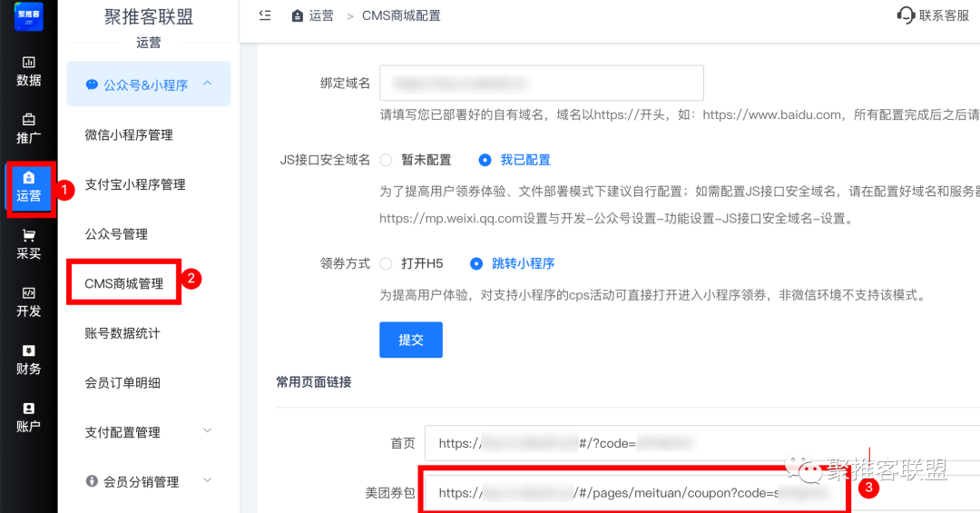Click the JS接口安全域名 label
980x513 pixels.
[325, 160]
